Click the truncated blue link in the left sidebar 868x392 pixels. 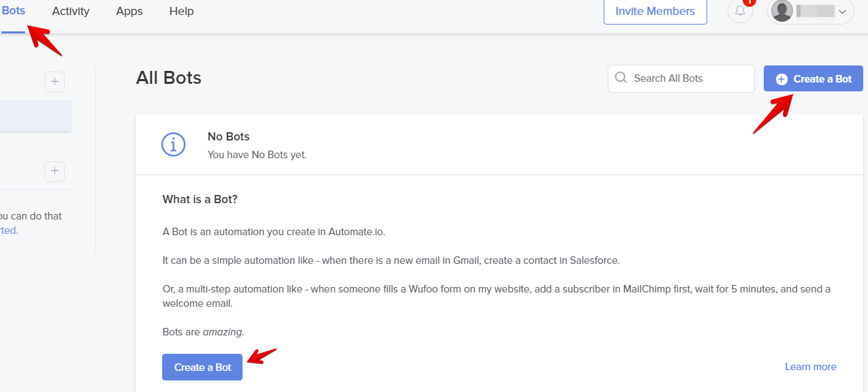click(9, 230)
